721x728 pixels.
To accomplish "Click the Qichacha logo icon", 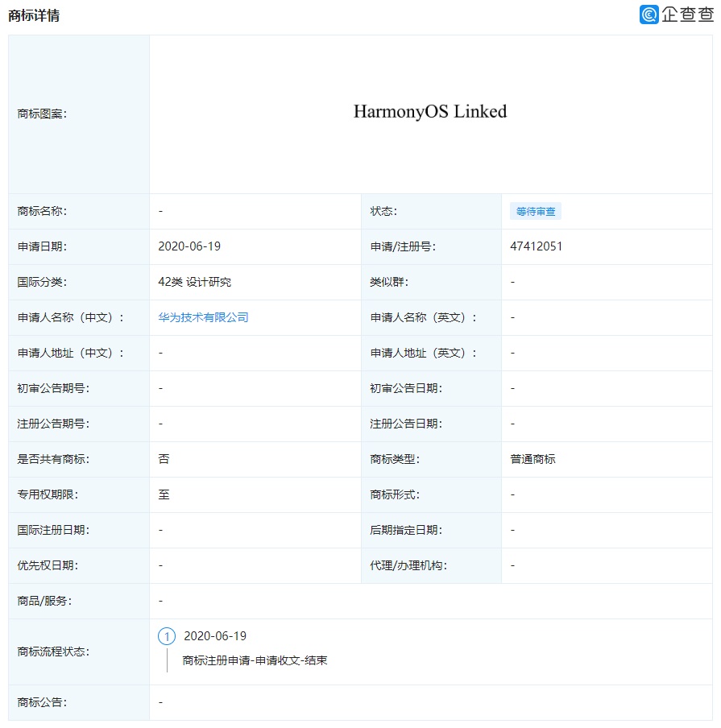I will [649, 14].
